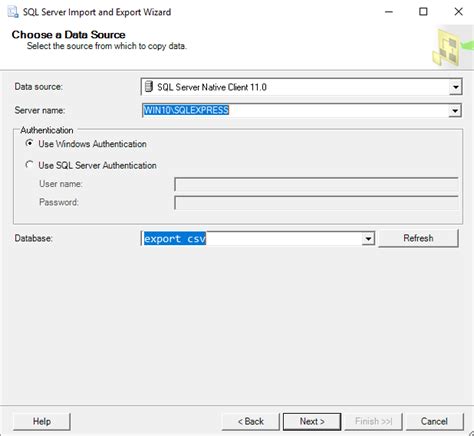474x436 pixels.
Task: Click the Password: label
Action: pos(59,202)
